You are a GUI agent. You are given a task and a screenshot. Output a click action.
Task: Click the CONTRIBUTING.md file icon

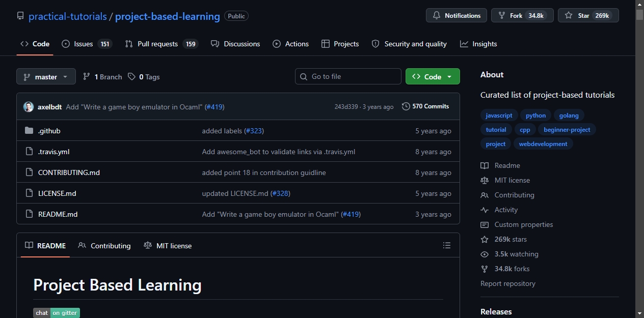pos(29,172)
